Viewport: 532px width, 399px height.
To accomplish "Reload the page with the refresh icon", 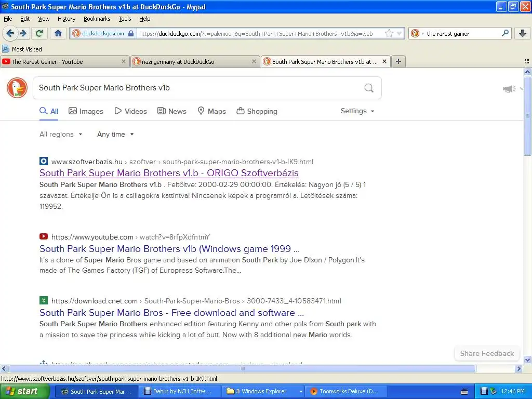I will pos(39,33).
